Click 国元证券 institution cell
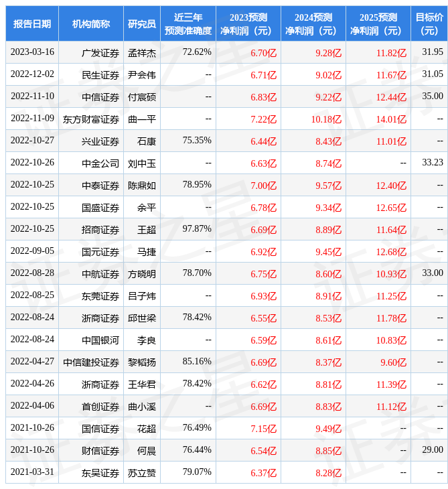This screenshot has width=448, height=489. point(100,253)
